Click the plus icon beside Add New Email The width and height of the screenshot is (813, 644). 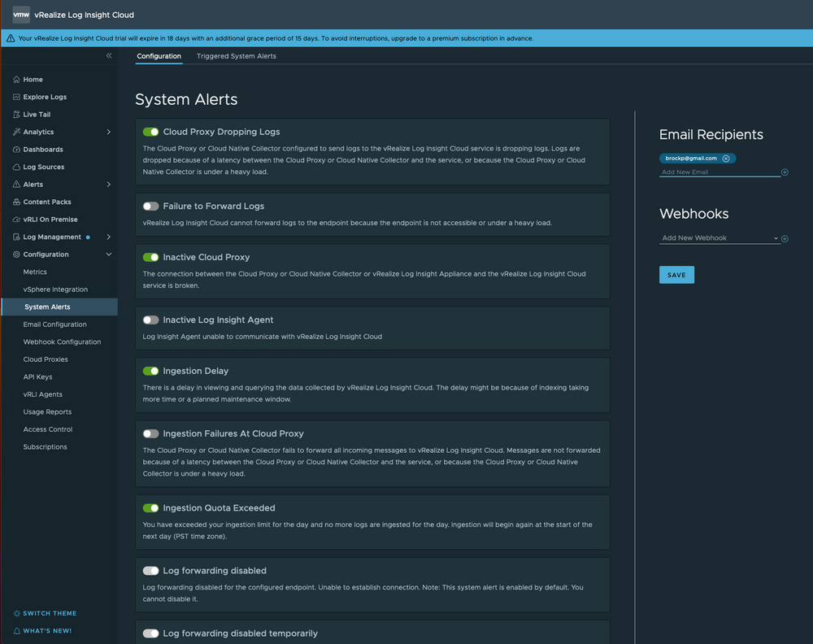point(785,172)
